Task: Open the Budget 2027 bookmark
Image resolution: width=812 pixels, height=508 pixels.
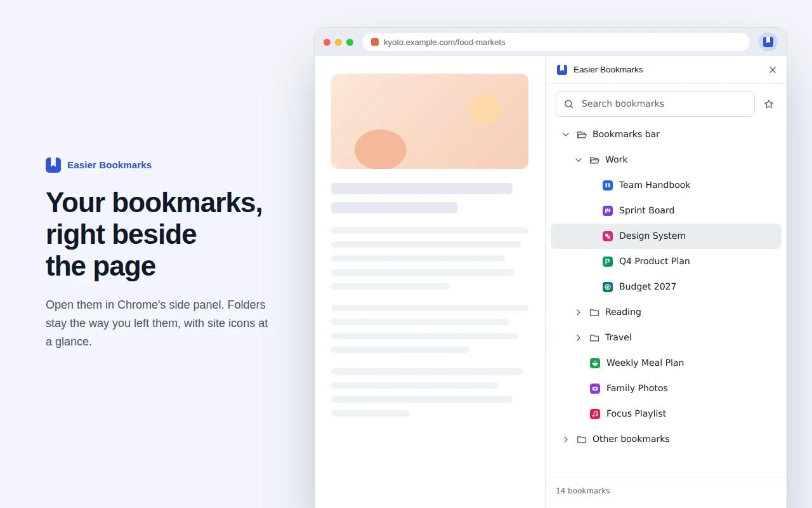Action: coord(666,287)
